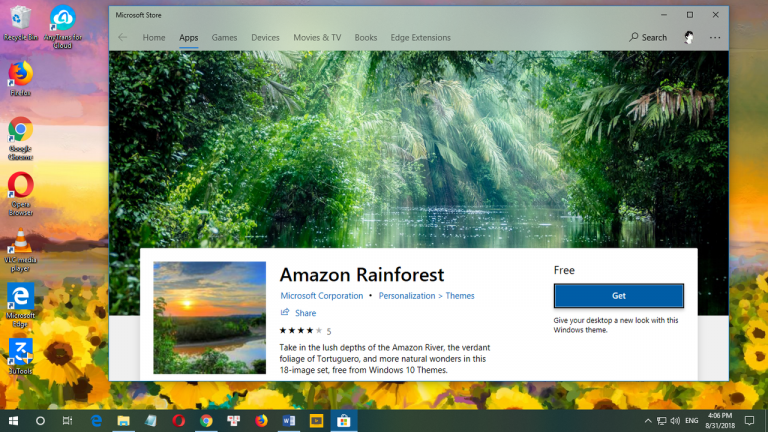Screen dimensions: 768x432
Task: Select the VLC media player desktop icon
Action: (20, 250)
